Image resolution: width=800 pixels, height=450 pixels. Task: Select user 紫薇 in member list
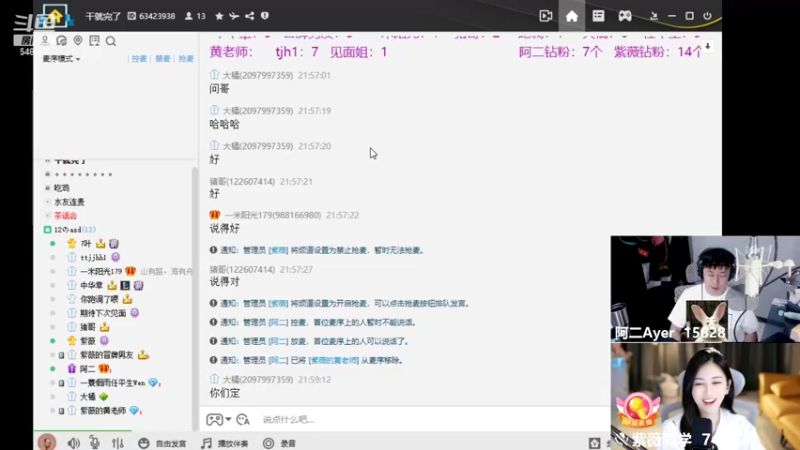[87, 341]
